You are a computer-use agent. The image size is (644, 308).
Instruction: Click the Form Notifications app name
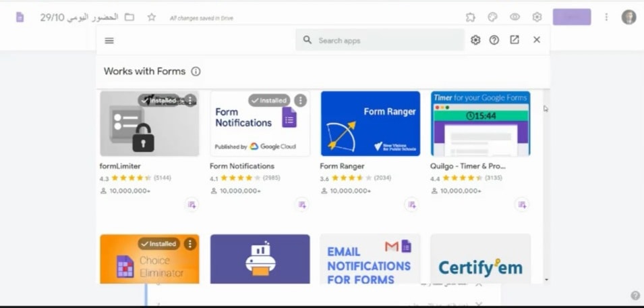(242, 166)
